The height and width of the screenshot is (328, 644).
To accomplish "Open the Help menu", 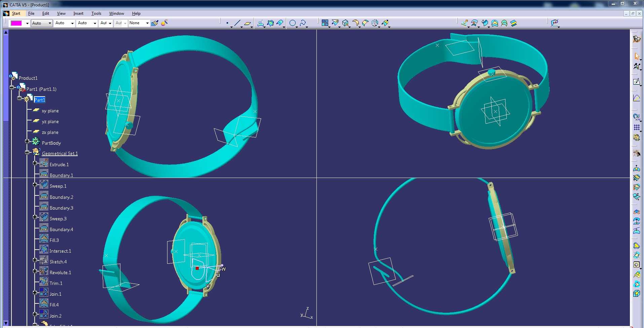I will [136, 13].
